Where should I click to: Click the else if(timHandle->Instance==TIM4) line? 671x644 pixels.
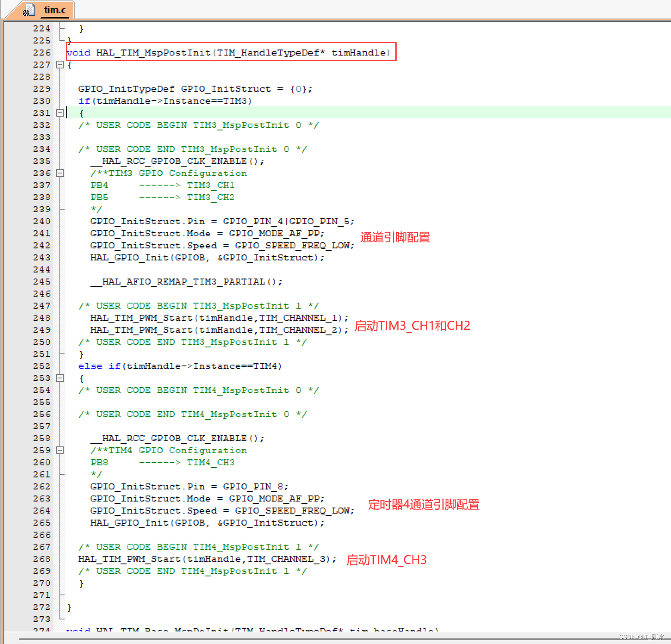tap(180, 366)
